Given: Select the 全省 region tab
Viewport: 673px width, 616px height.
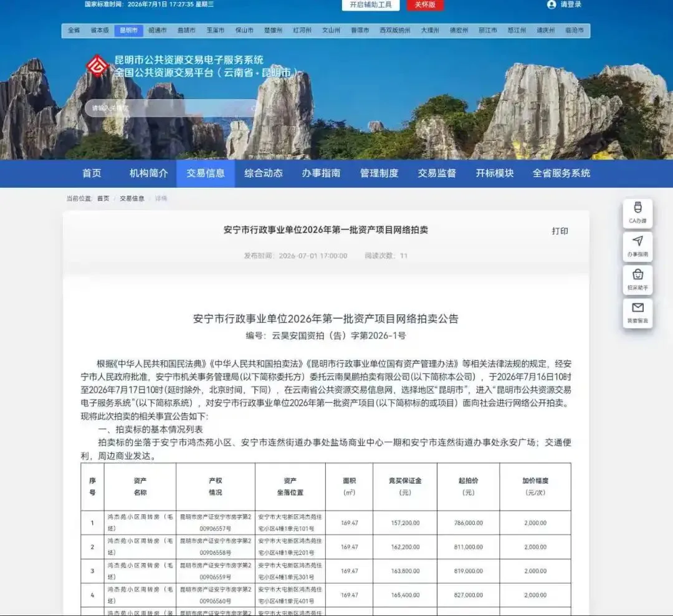Looking at the screenshot, I should (x=74, y=31).
